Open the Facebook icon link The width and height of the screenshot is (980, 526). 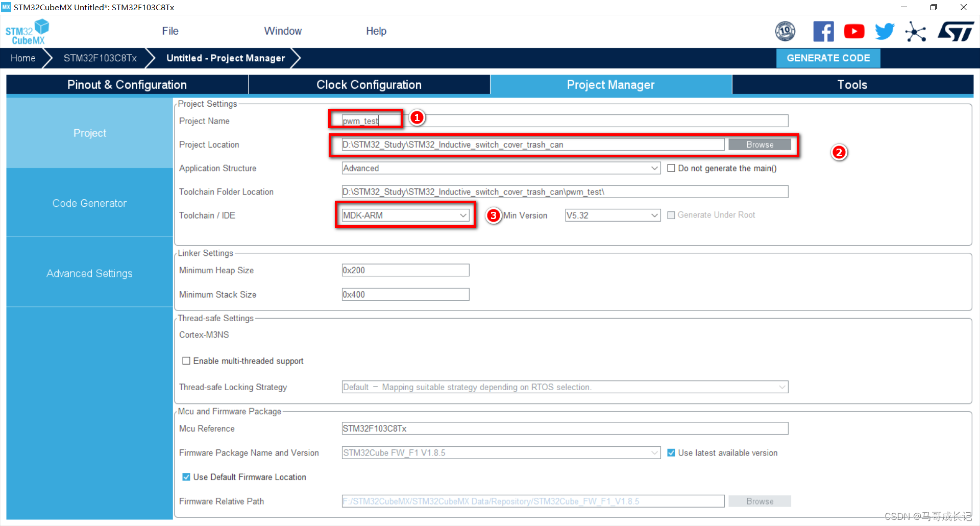point(823,31)
